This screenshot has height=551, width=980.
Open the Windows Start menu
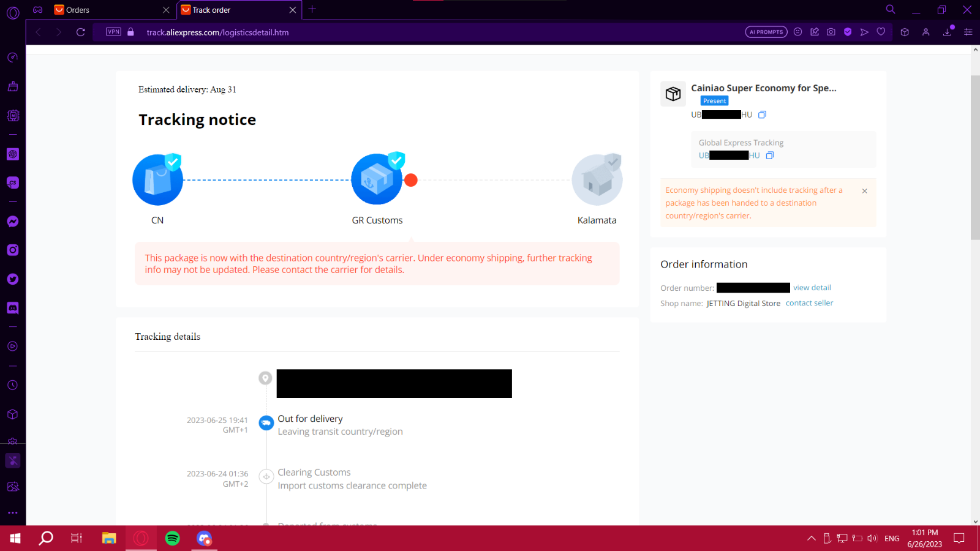pos(15,538)
